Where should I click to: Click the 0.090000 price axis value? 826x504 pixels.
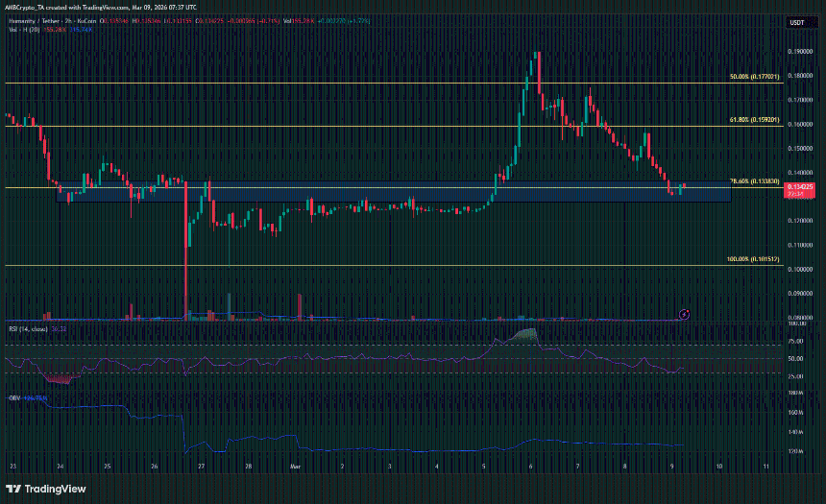800,294
